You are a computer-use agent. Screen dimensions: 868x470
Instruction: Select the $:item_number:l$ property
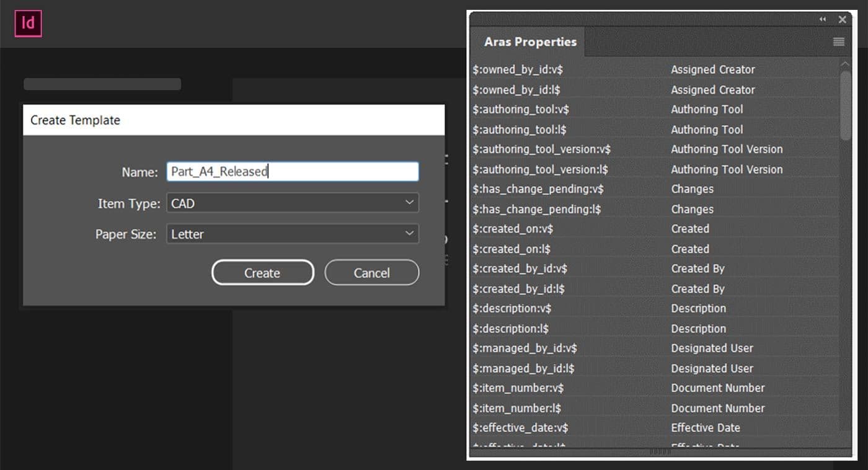coord(655,408)
